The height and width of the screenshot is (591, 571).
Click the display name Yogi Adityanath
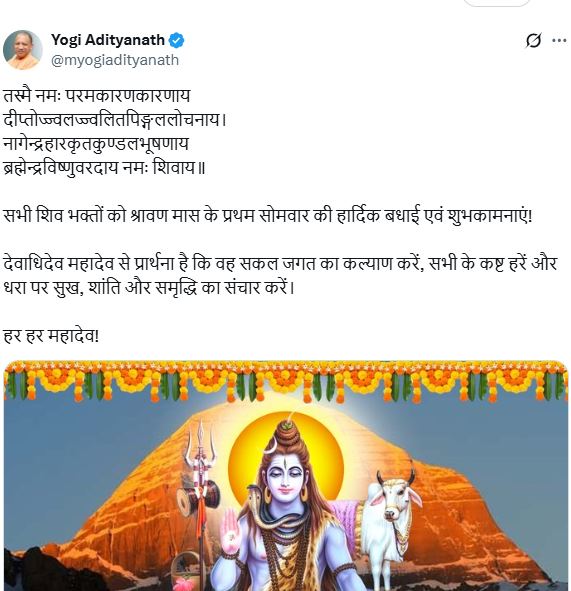coord(108,40)
